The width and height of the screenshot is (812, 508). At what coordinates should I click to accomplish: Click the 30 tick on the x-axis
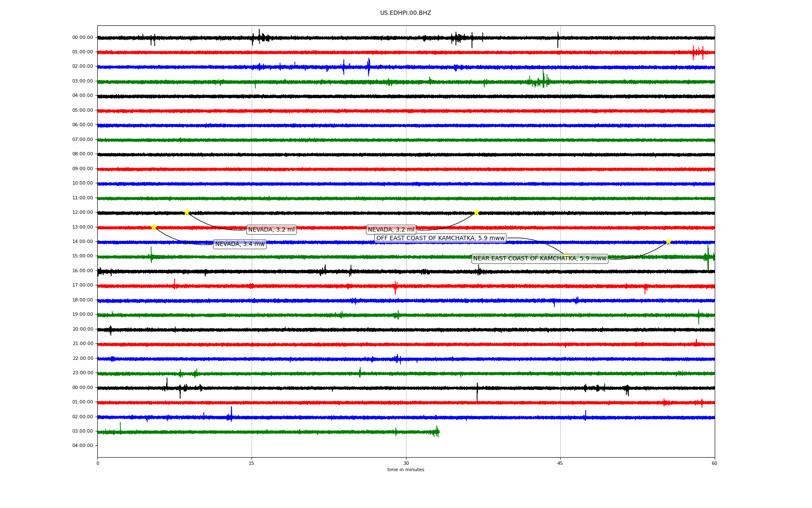coord(406,463)
